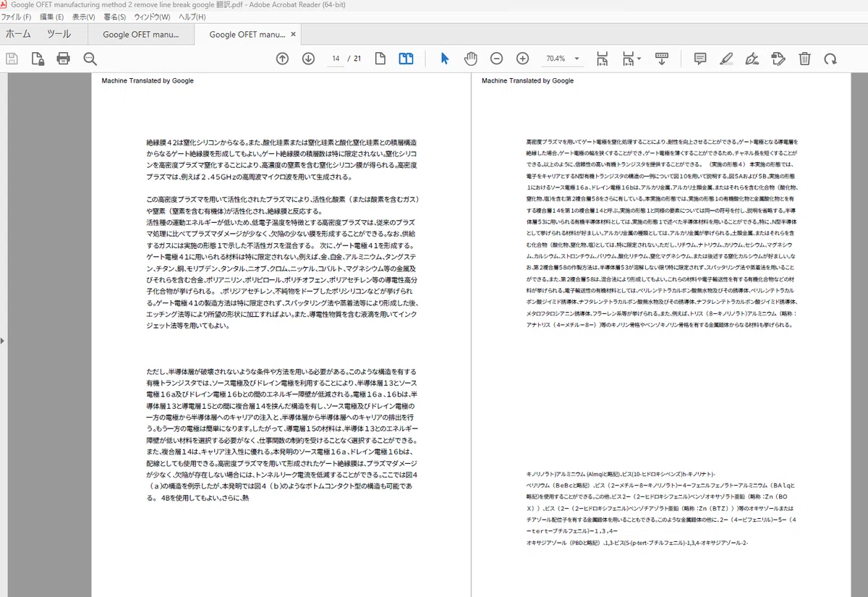Open the Find text magnifier tool
Screen dimensions: 868x597
[90, 59]
